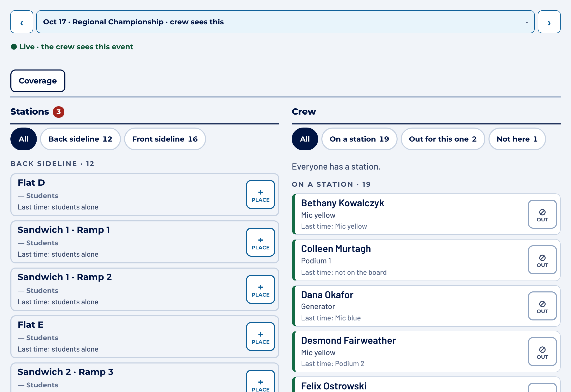
Task: Filter stations to Front sideline
Action: click(165, 139)
